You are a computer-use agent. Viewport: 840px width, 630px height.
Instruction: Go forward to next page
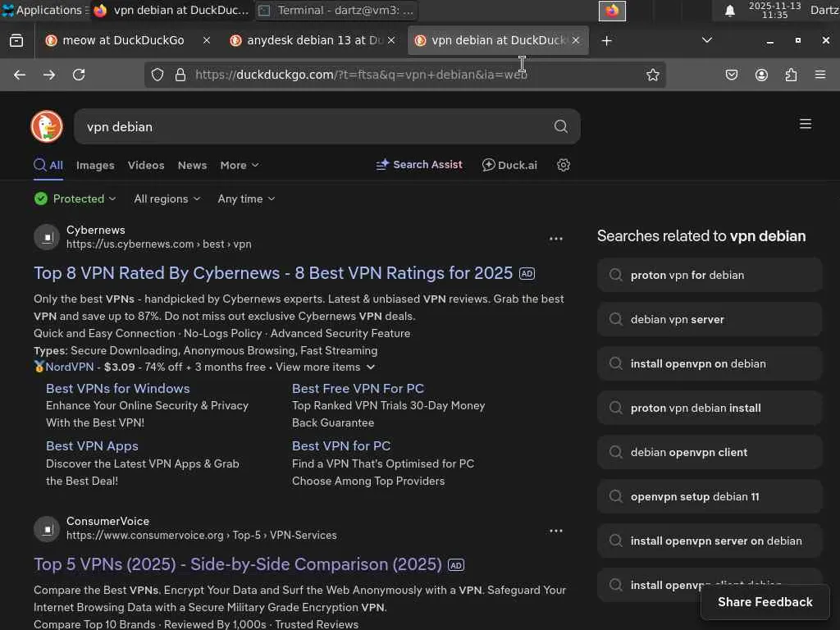pos(49,75)
